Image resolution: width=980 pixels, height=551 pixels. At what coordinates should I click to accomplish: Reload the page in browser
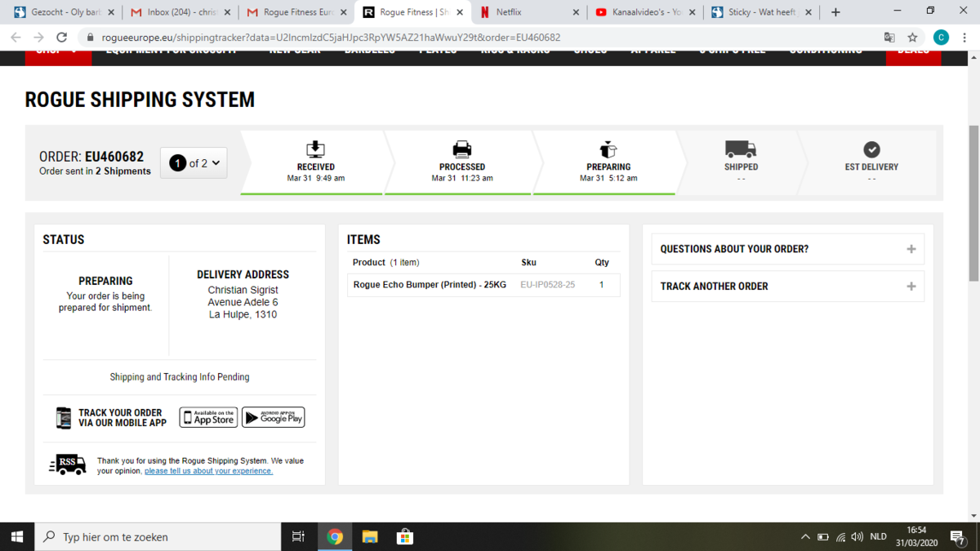61,38
